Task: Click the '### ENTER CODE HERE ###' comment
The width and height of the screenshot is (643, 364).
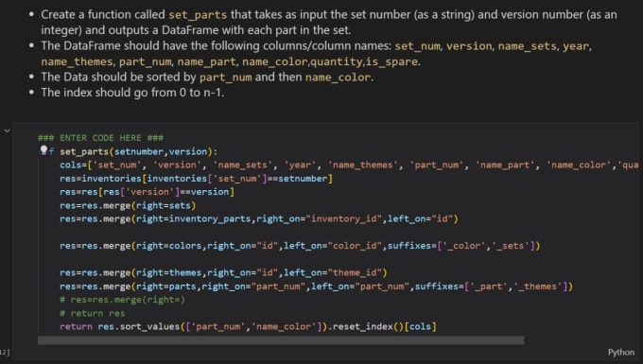Action: (x=101, y=138)
